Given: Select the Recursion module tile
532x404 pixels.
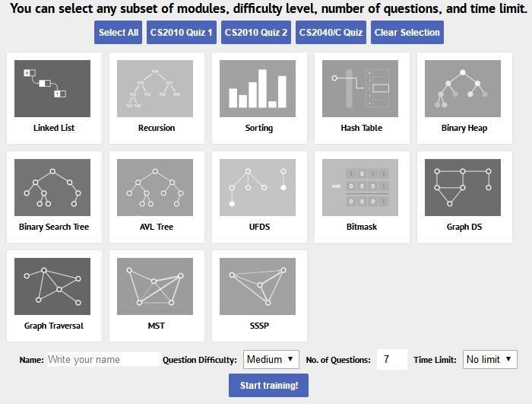Looking at the screenshot, I should pos(155,89).
